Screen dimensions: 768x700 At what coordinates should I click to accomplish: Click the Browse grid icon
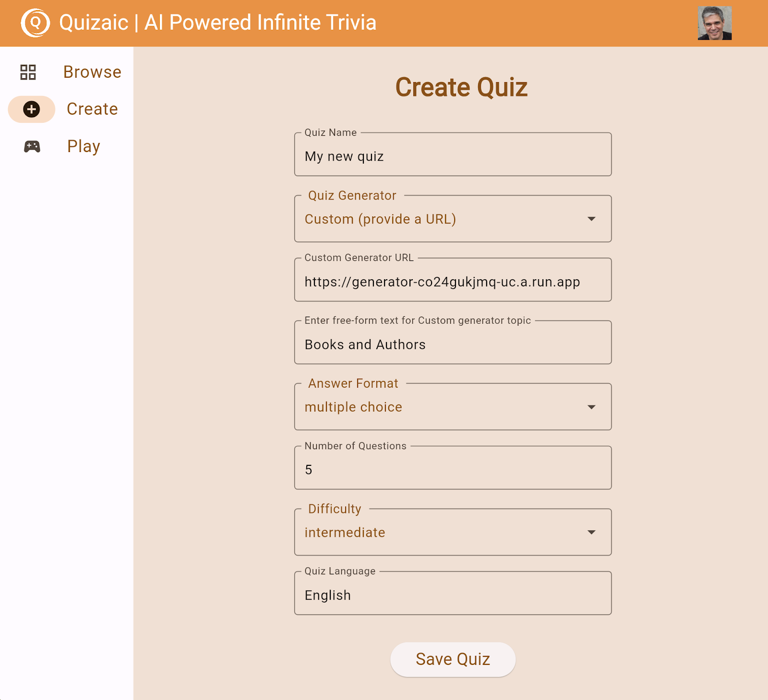[28, 72]
